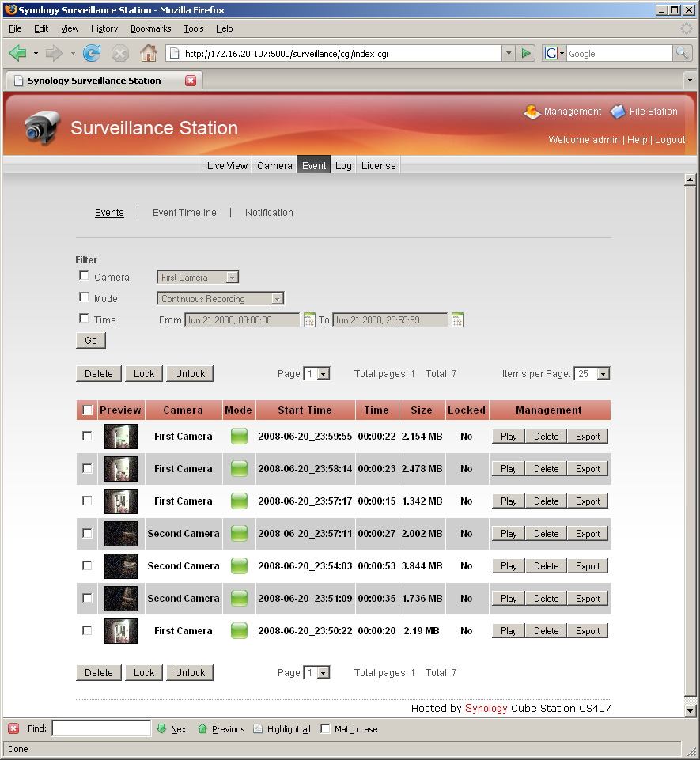The height and width of the screenshot is (760, 700).
Task: Click the vertical scrollbar down arrow
Action: pyautogui.click(x=691, y=710)
